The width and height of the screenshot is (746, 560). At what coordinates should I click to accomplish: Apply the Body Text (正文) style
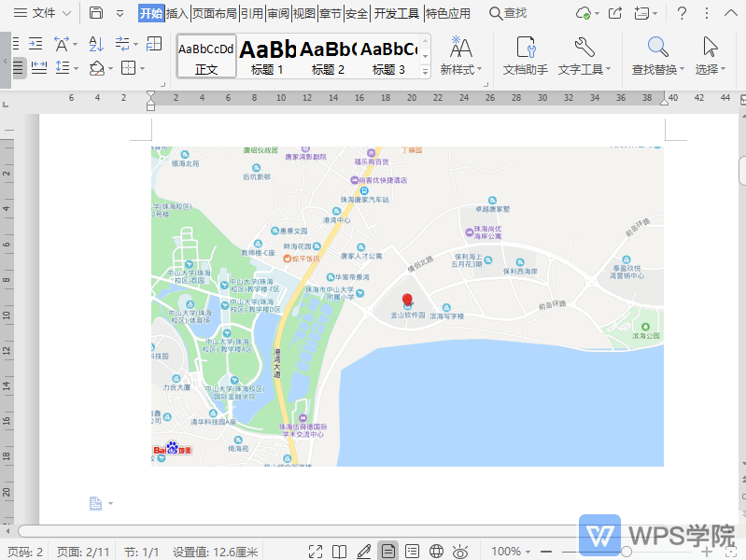[x=206, y=56]
